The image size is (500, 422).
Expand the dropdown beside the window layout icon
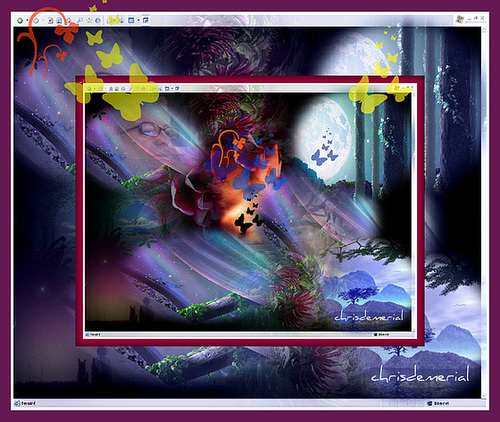(x=138, y=21)
